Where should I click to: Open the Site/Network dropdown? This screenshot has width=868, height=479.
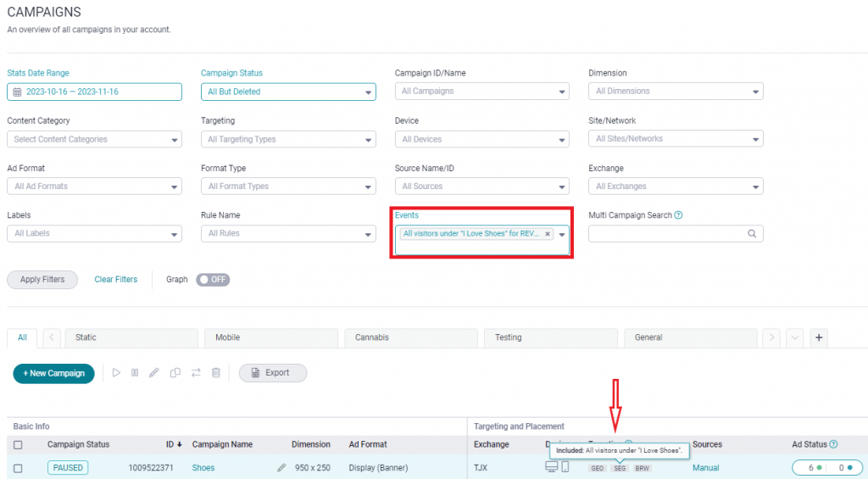coord(676,139)
